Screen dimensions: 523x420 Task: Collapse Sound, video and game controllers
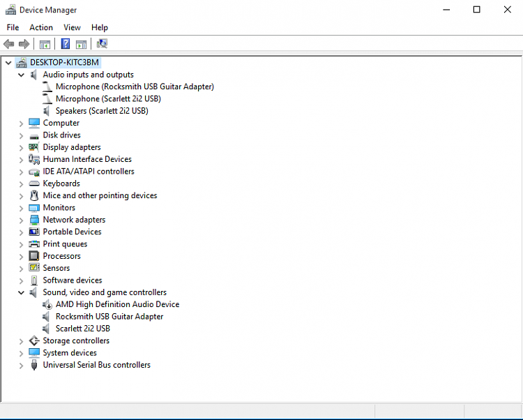tap(22, 293)
